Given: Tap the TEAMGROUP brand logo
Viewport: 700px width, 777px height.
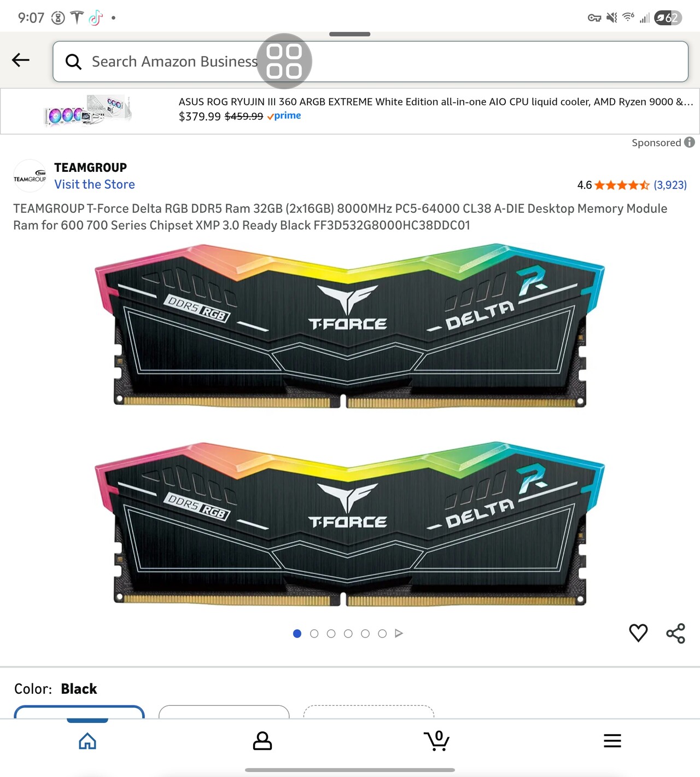Looking at the screenshot, I should point(30,176).
